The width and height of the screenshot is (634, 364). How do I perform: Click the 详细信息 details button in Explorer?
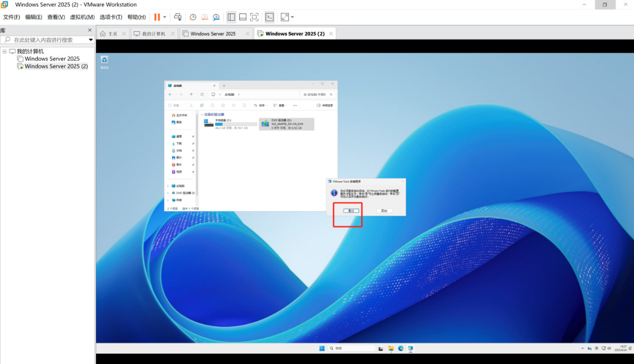click(325, 105)
